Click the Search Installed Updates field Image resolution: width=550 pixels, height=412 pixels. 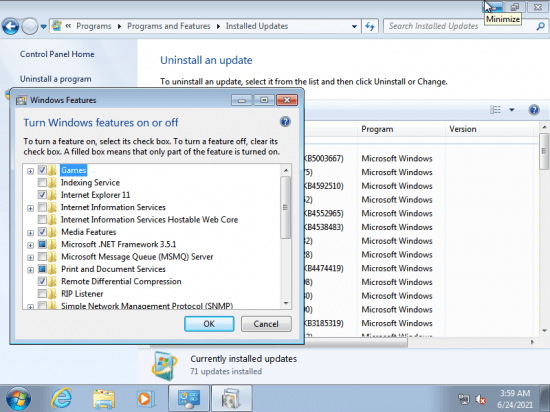coord(460,26)
